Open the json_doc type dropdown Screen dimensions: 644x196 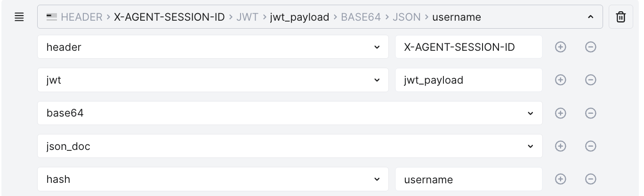[x=290, y=146]
